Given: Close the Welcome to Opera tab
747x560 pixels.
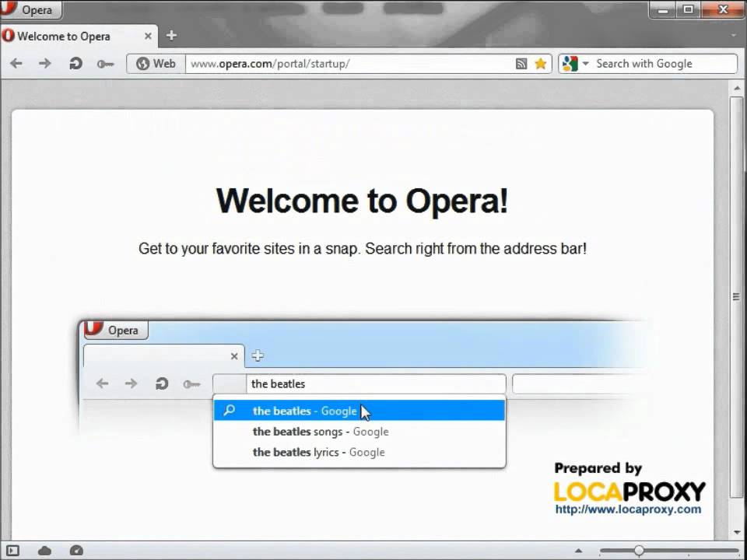Looking at the screenshot, I should point(148,37).
